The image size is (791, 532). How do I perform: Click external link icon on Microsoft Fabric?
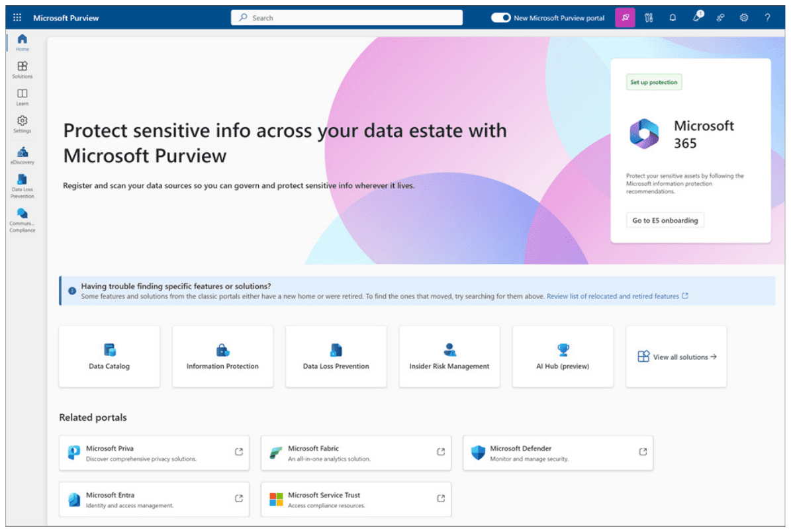click(x=441, y=452)
